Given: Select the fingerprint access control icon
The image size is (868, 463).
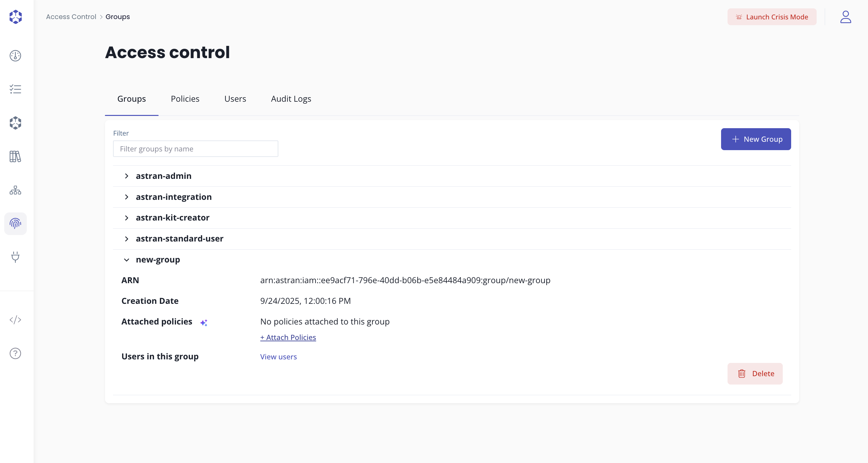Looking at the screenshot, I should tap(15, 223).
